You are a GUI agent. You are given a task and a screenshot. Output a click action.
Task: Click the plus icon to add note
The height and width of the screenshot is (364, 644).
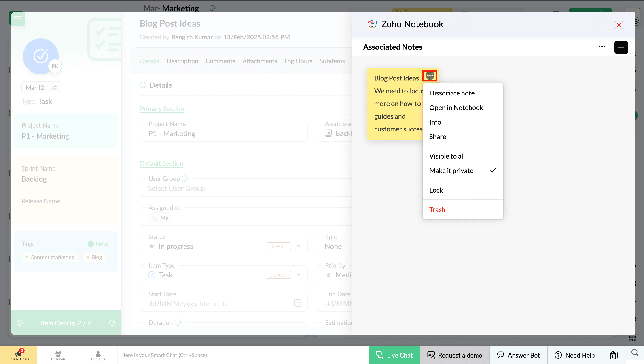621,47
